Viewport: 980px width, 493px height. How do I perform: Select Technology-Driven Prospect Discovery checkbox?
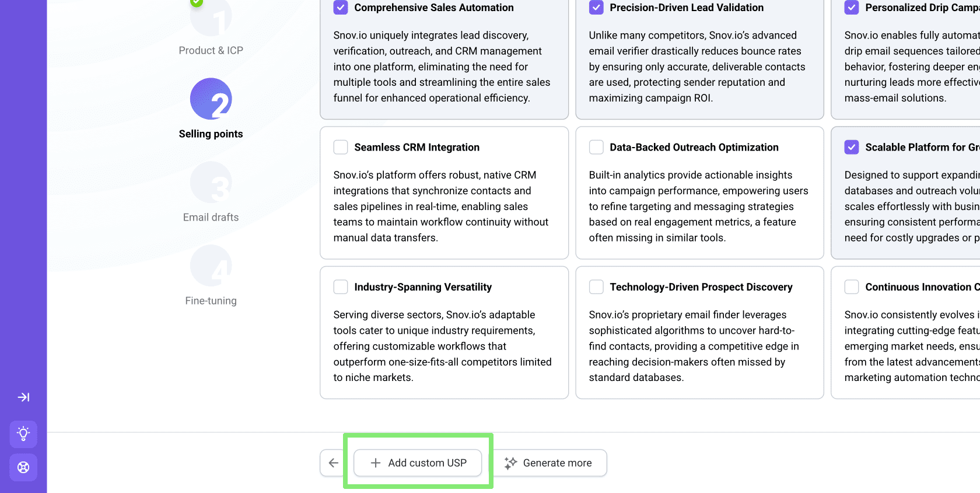click(x=596, y=287)
